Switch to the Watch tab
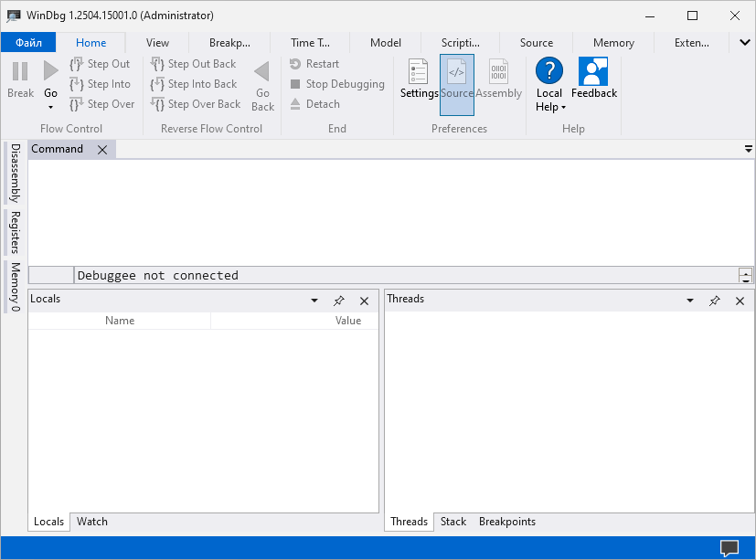Viewport: 756px width, 560px height. [x=92, y=522]
